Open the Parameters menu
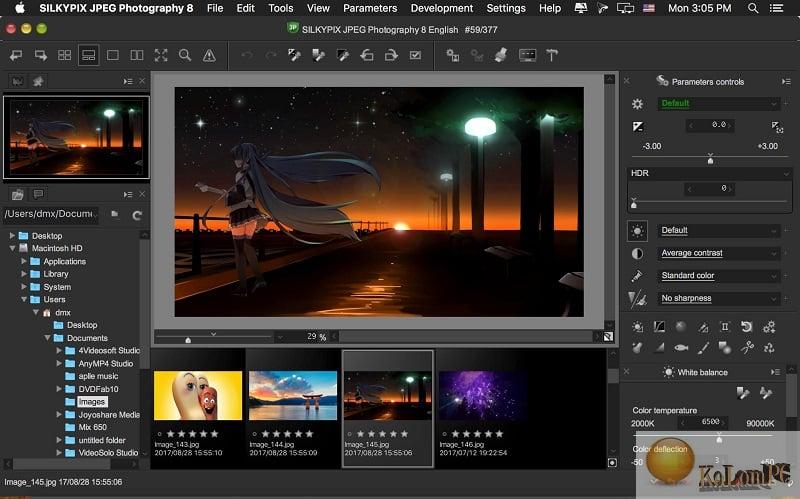The height and width of the screenshot is (499, 800). [370, 8]
